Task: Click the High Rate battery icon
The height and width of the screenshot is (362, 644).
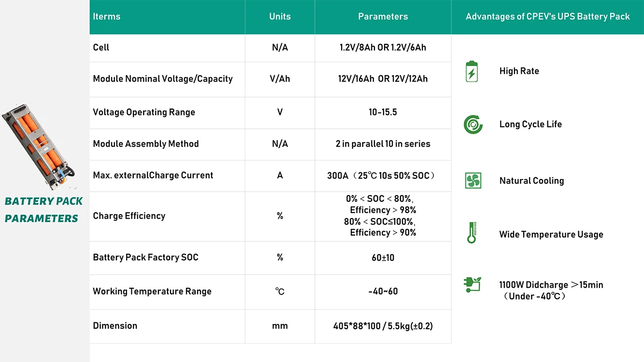Action: click(x=472, y=71)
